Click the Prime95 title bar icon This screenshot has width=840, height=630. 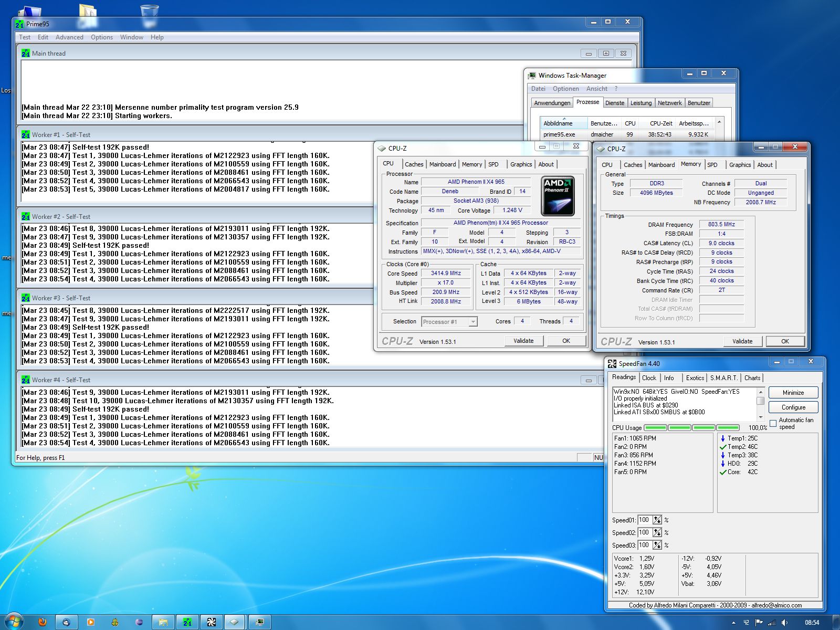(19, 24)
